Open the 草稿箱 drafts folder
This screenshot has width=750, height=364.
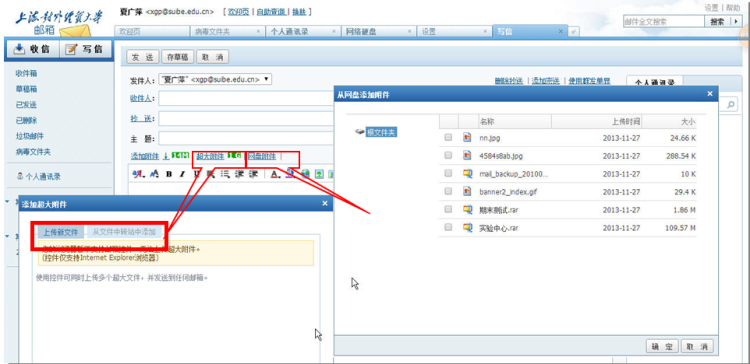[26, 89]
